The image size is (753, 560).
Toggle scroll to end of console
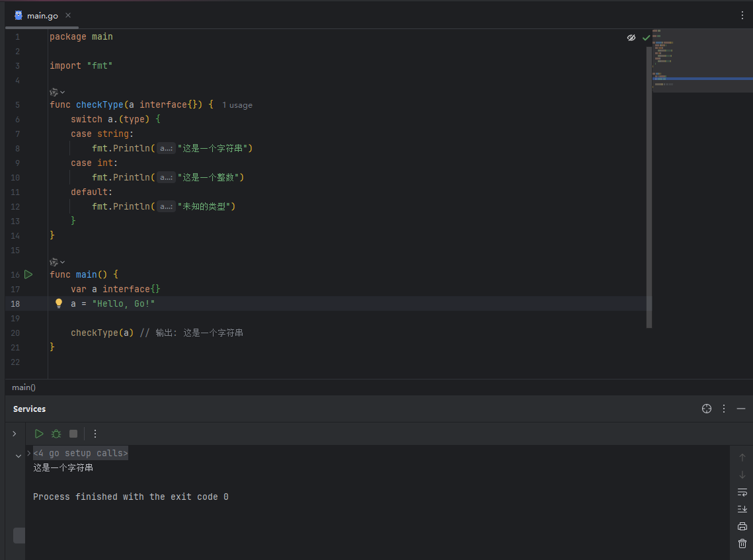point(742,509)
